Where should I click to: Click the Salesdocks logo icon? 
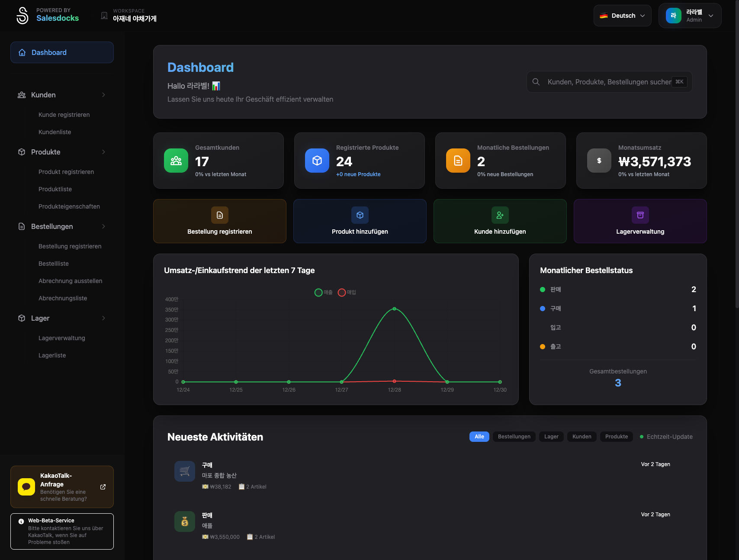click(22, 15)
